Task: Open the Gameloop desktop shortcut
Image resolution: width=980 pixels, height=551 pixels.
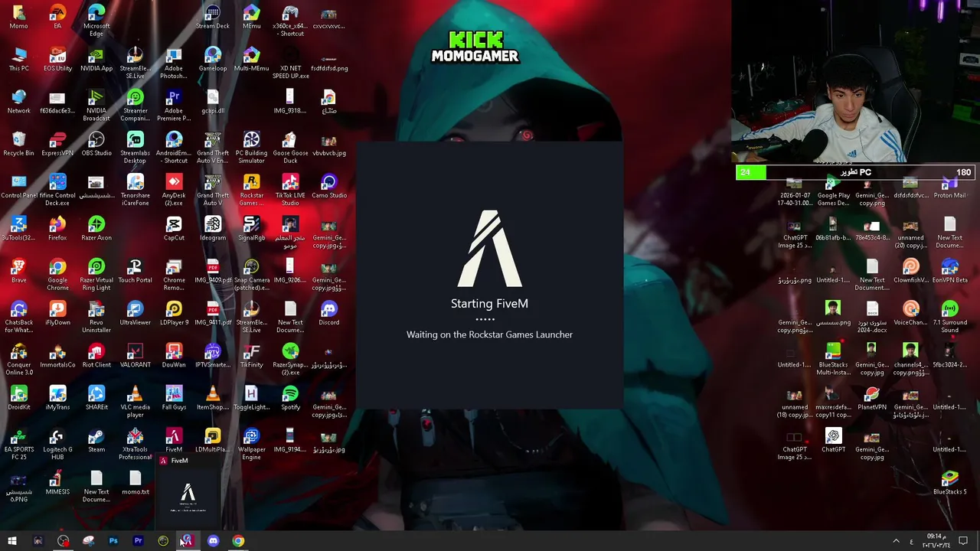Action: 212,60
